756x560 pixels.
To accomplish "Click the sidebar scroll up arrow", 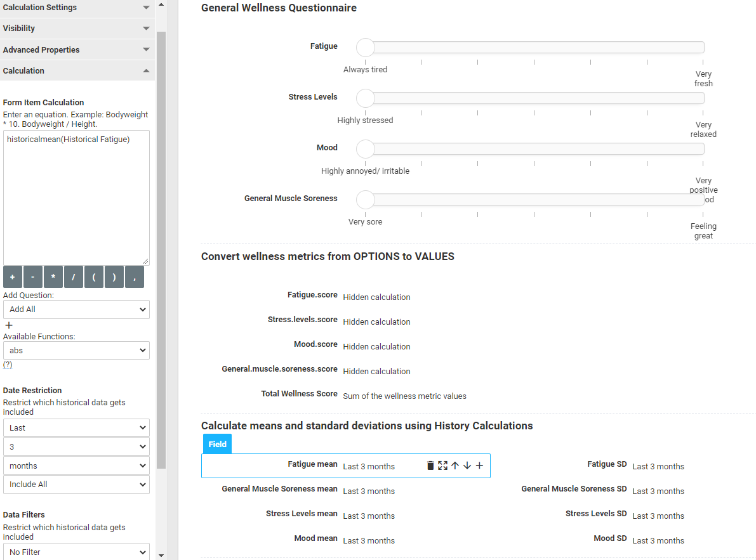I will click(161, 5).
